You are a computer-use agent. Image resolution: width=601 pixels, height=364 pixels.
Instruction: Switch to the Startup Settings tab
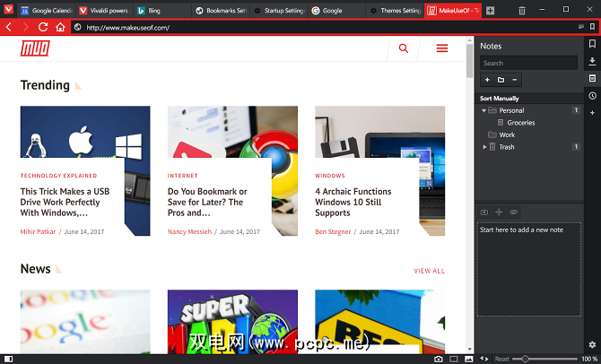coord(279,11)
